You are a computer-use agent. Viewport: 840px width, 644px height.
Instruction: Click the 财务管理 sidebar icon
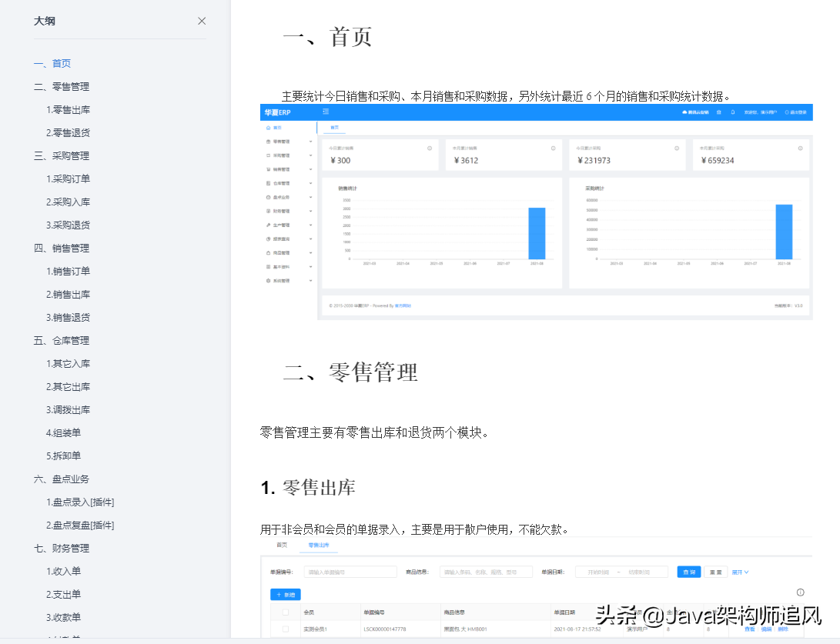pos(268,212)
